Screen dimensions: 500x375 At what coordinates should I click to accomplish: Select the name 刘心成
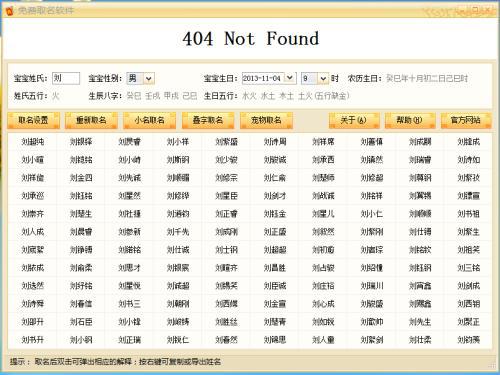323,304
